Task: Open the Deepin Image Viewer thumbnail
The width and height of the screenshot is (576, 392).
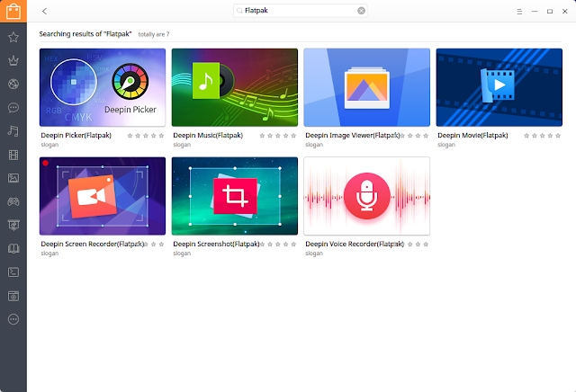Action: coord(367,87)
